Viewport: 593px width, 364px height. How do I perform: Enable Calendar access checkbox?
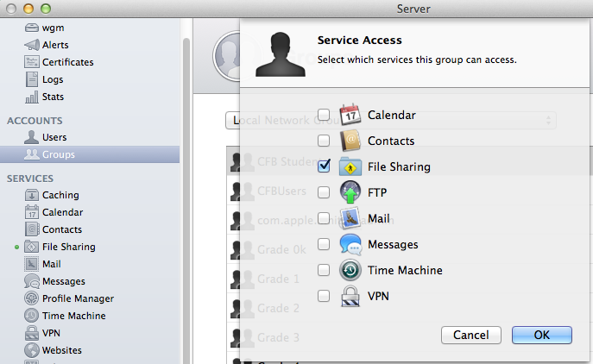tap(324, 115)
